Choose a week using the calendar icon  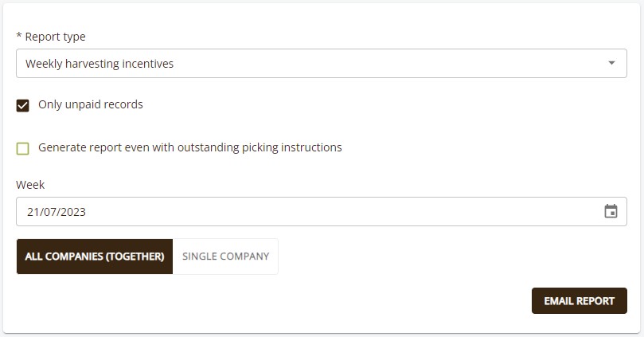click(611, 212)
